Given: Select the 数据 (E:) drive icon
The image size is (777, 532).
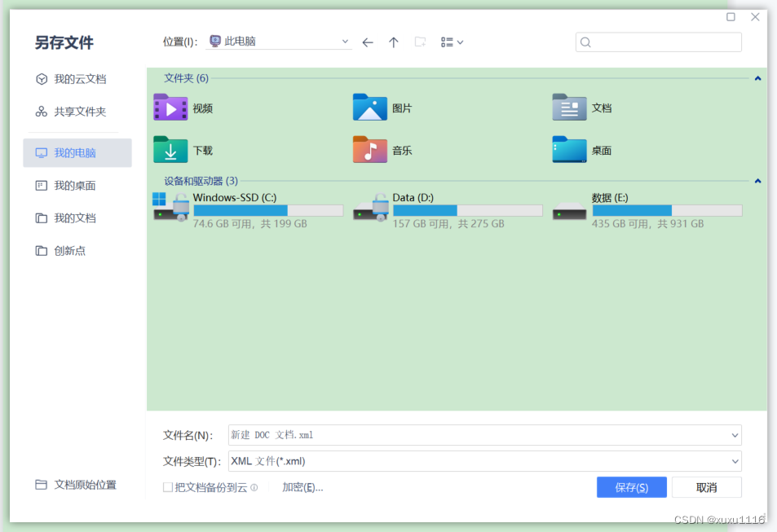Looking at the screenshot, I should pos(569,211).
